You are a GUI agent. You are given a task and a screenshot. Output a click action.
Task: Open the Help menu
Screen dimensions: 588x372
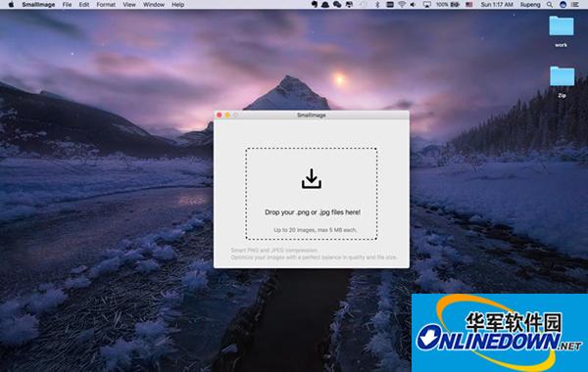[x=177, y=5]
